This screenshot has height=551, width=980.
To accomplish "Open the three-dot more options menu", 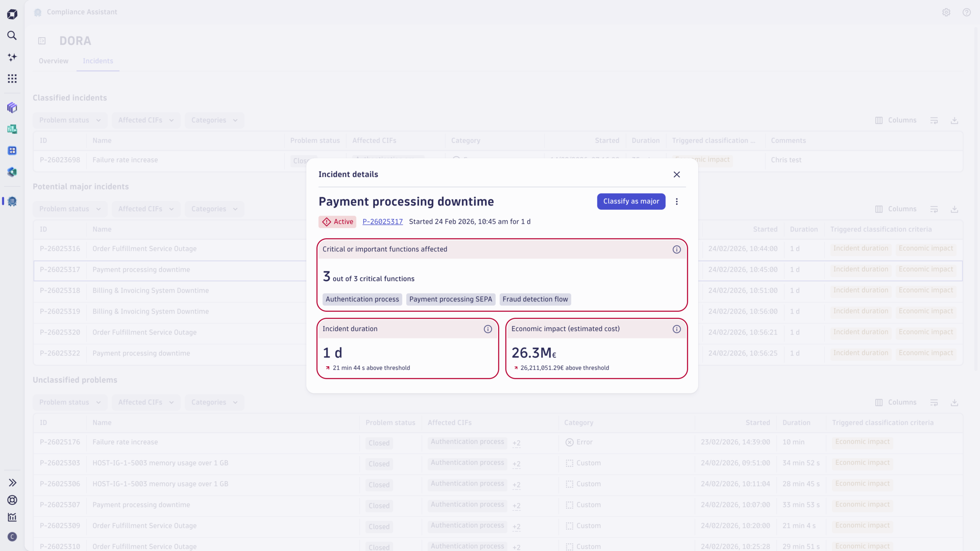I will (x=676, y=202).
